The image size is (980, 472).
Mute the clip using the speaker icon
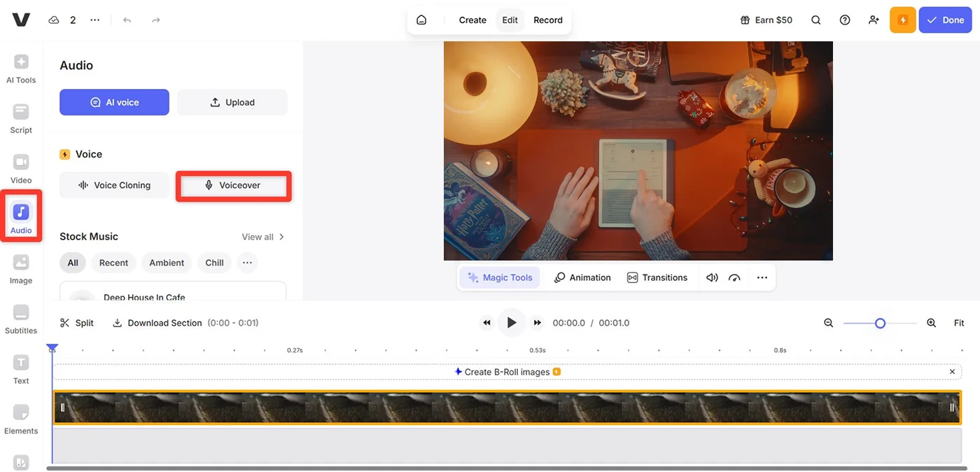(x=712, y=277)
